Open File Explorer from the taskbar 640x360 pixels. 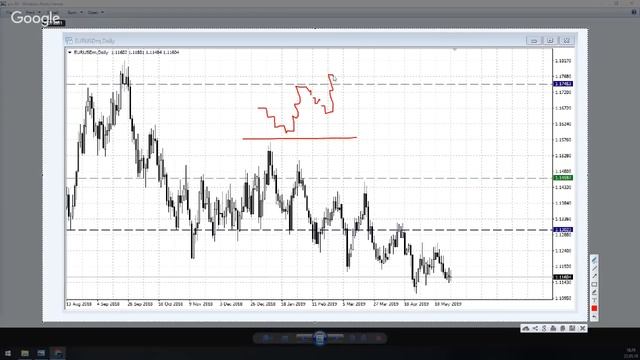pyautogui.click(x=25, y=353)
